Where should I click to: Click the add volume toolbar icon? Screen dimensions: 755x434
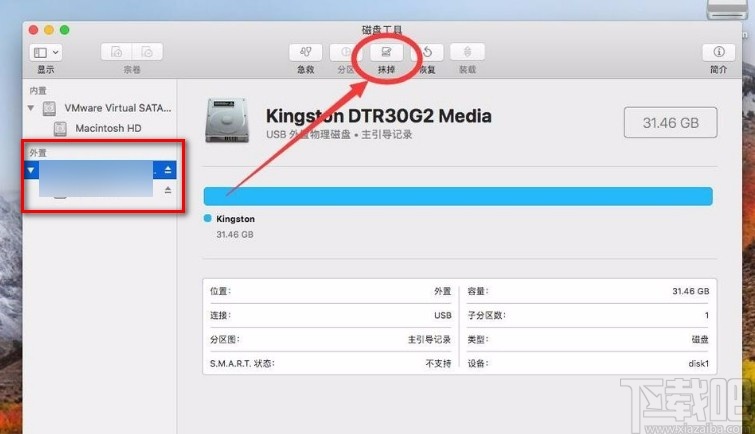click(117, 52)
